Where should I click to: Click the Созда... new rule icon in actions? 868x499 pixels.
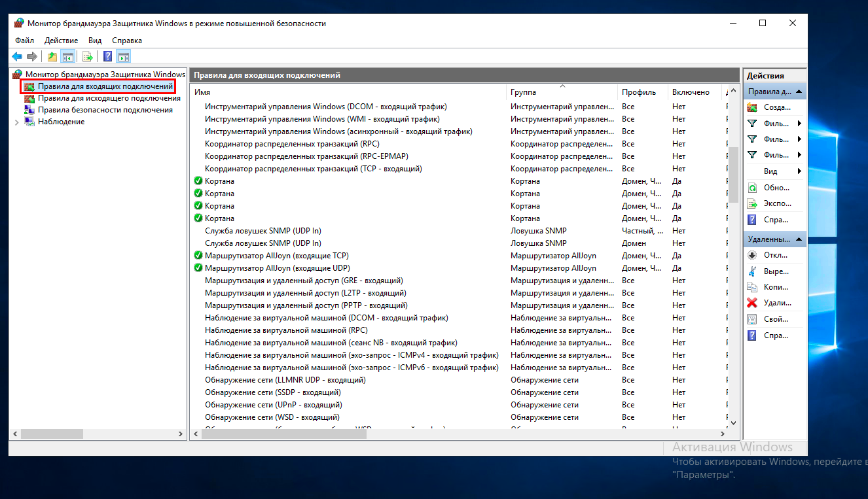pyautogui.click(x=752, y=107)
